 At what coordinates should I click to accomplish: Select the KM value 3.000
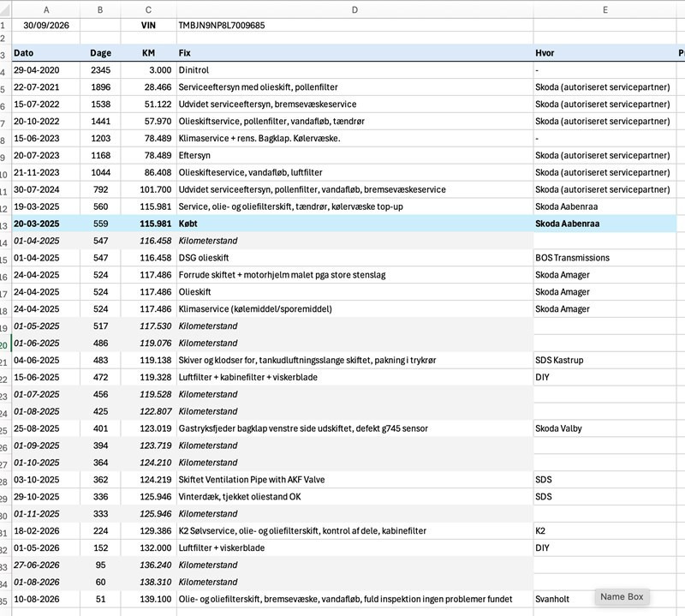tap(148, 70)
